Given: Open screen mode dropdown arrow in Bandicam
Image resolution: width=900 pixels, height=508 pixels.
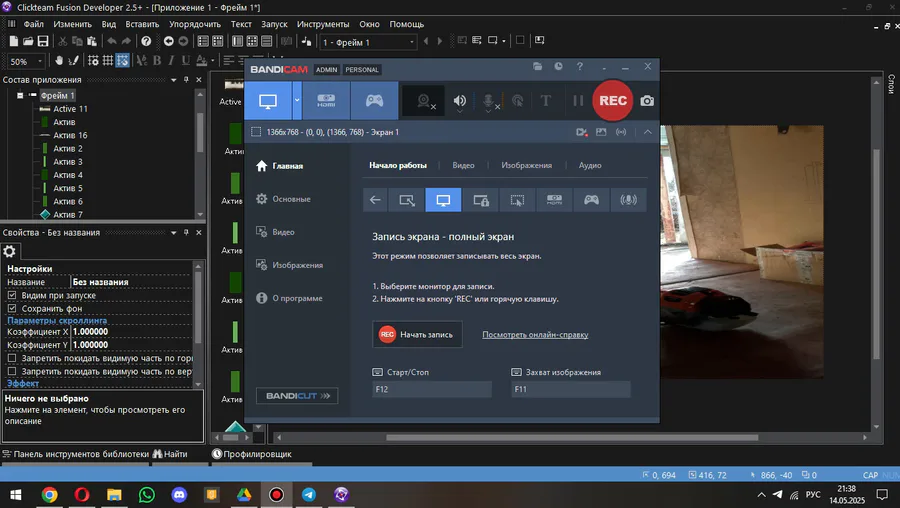Looking at the screenshot, I should (x=297, y=100).
